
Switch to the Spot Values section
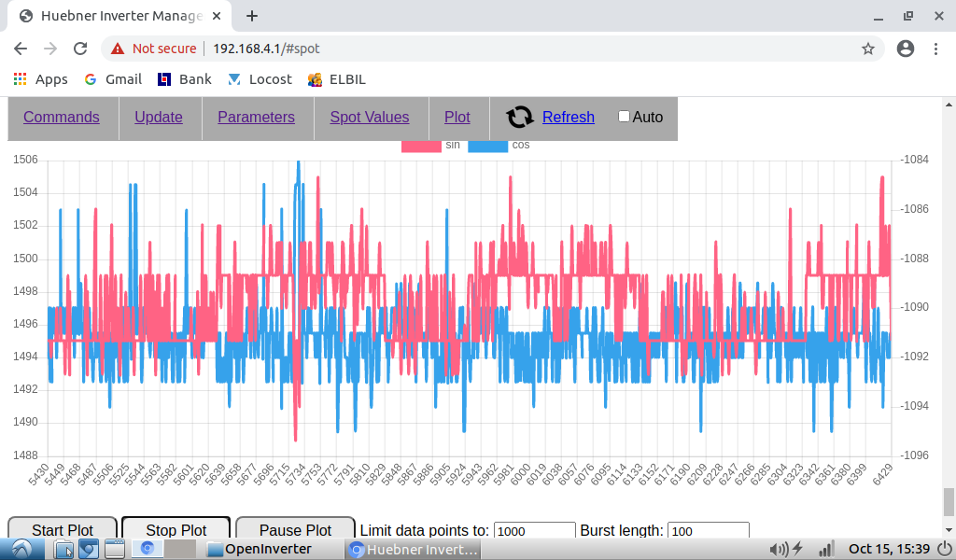point(369,117)
